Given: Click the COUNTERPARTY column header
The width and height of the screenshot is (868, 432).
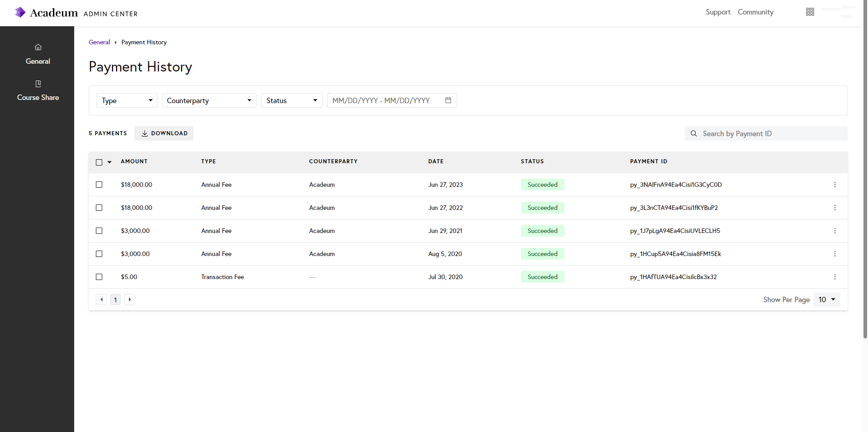Looking at the screenshot, I should click(333, 161).
